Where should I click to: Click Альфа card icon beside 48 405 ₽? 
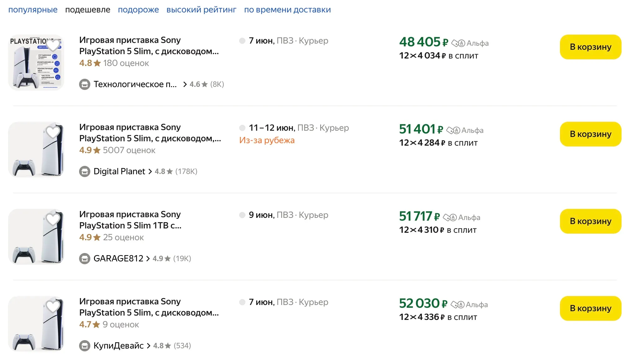458,43
